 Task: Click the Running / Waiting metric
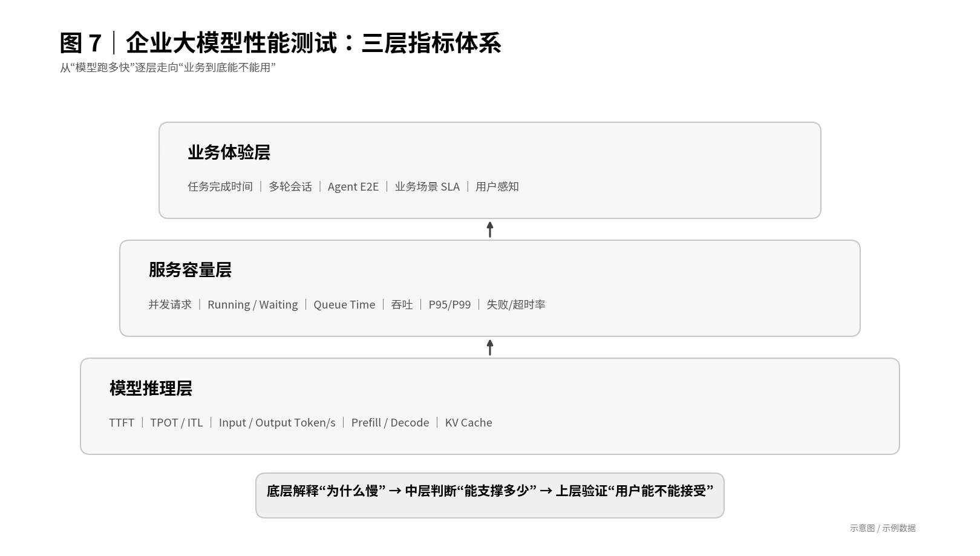click(253, 304)
